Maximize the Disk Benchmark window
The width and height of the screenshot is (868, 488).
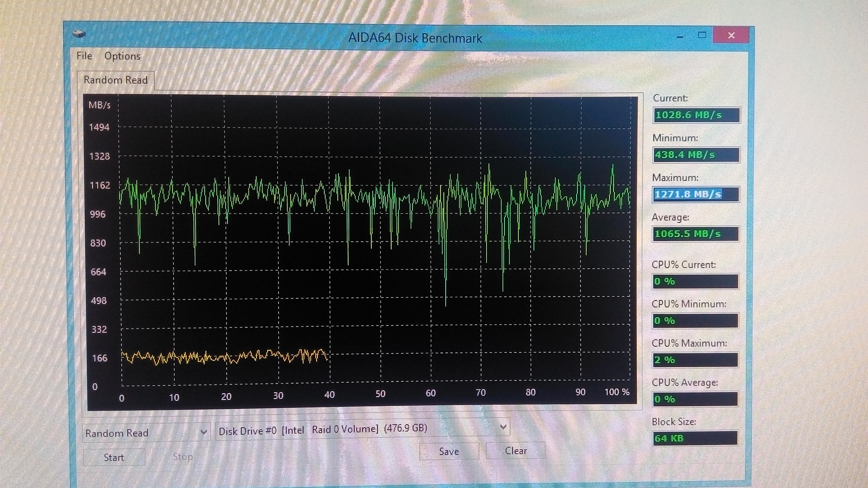tap(702, 35)
